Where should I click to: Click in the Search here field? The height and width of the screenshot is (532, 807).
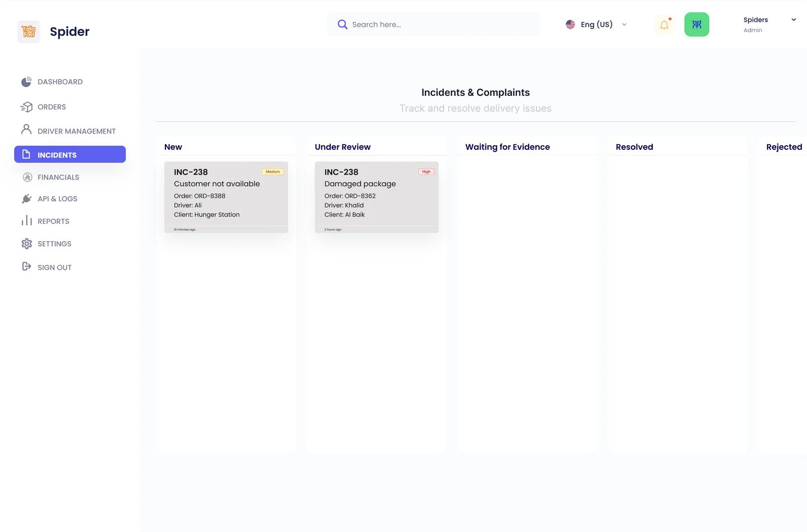(433, 24)
